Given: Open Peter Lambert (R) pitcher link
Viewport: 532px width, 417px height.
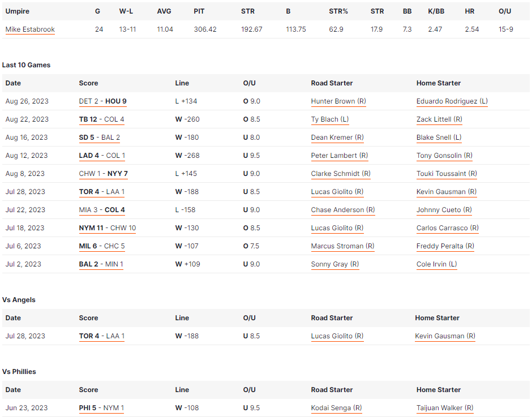Looking at the screenshot, I should click(x=340, y=156).
